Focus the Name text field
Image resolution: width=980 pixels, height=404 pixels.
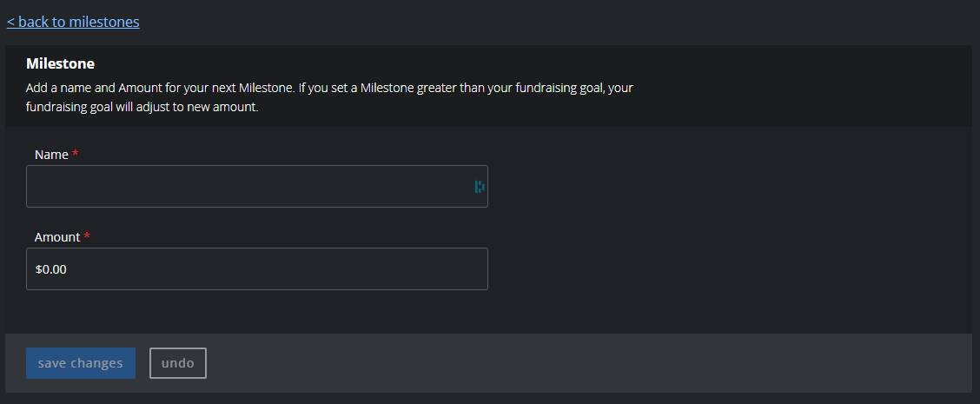tap(257, 187)
